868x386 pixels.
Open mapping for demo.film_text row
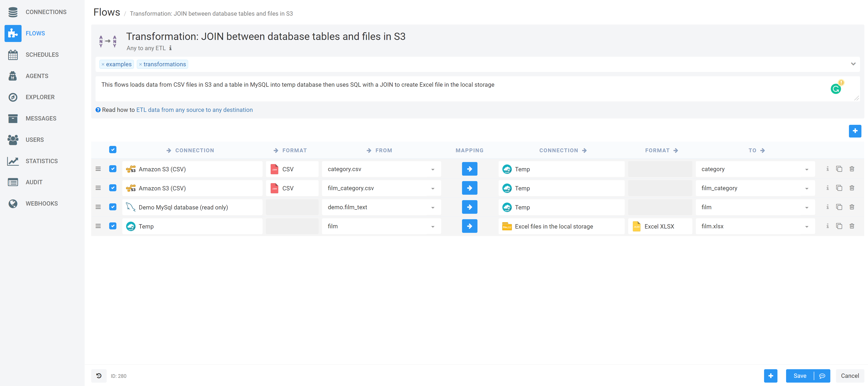point(469,207)
